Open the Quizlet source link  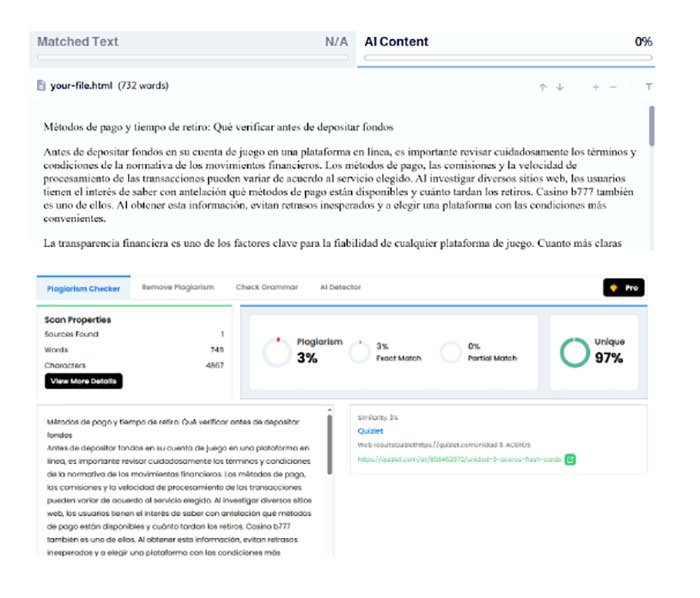371,431
